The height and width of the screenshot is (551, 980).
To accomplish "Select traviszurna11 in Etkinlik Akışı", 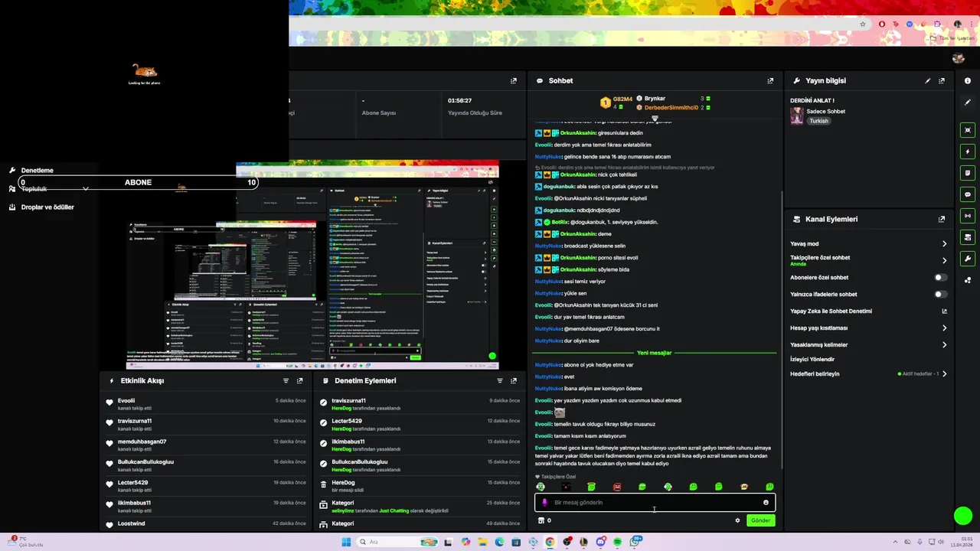I will pyautogui.click(x=135, y=421).
